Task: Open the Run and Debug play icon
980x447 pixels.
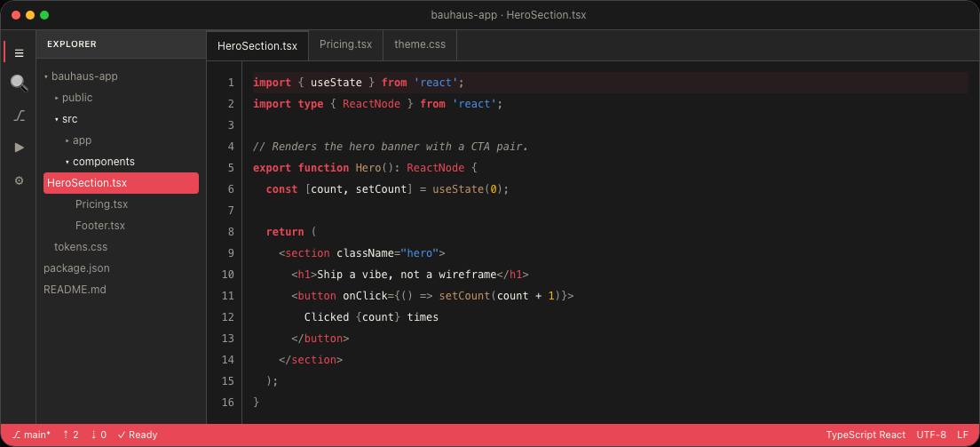Action: [19, 148]
